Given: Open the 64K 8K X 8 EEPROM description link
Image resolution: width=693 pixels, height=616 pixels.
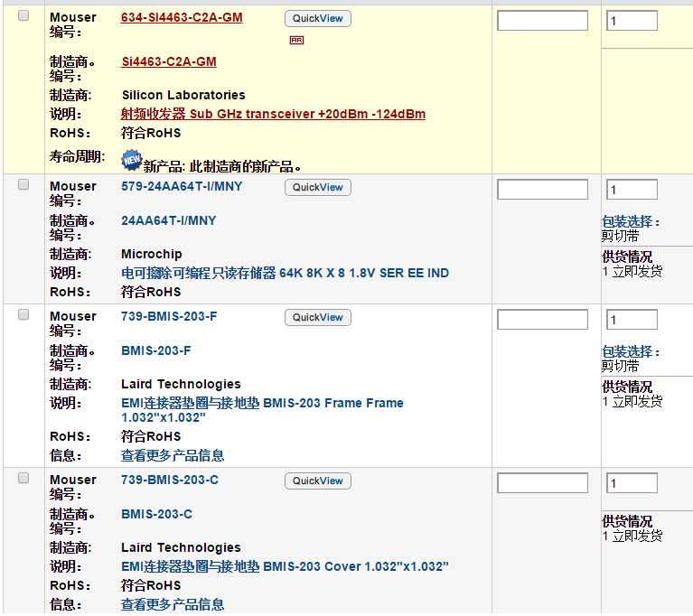Looking at the screenshot, I should click(286, 273).
